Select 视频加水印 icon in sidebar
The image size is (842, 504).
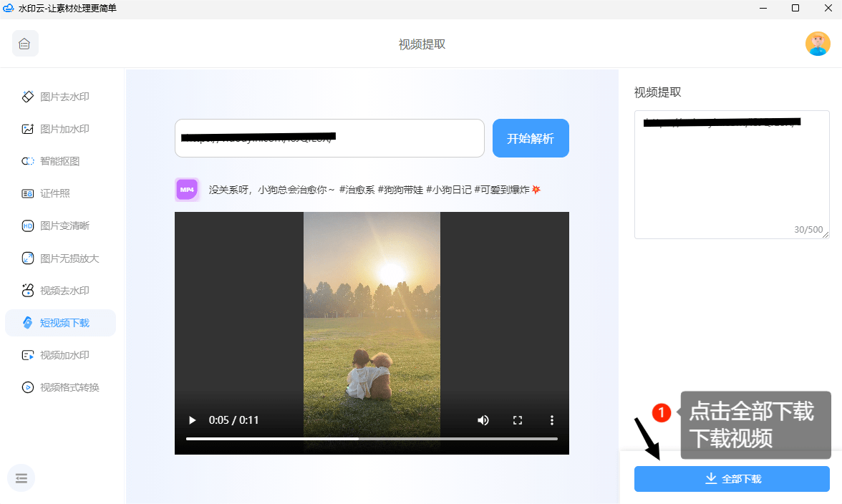coord(27,355)
